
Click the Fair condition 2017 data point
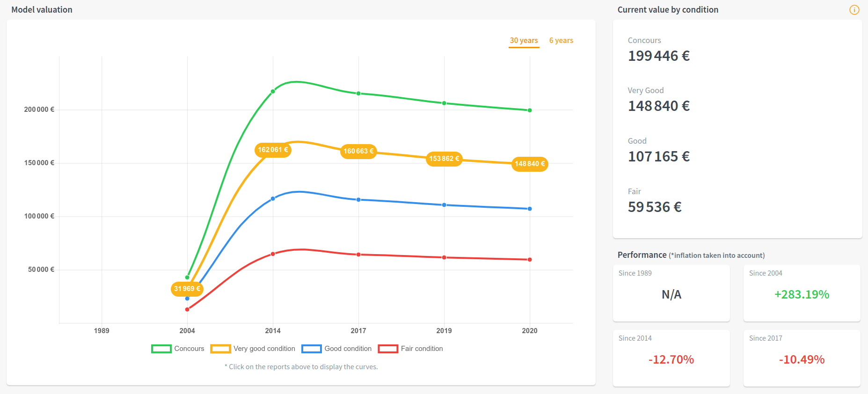(358, 255)
